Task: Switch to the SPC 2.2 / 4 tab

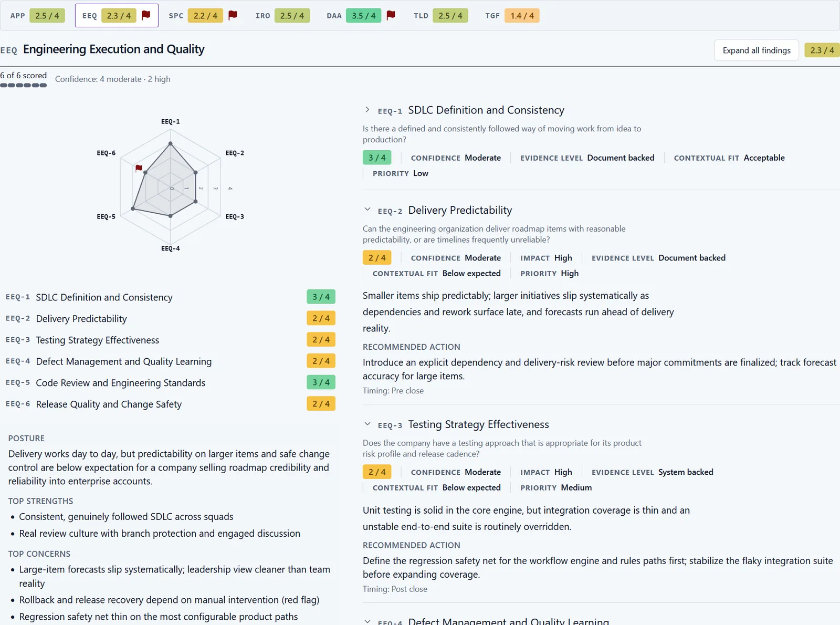Action: 203,16
